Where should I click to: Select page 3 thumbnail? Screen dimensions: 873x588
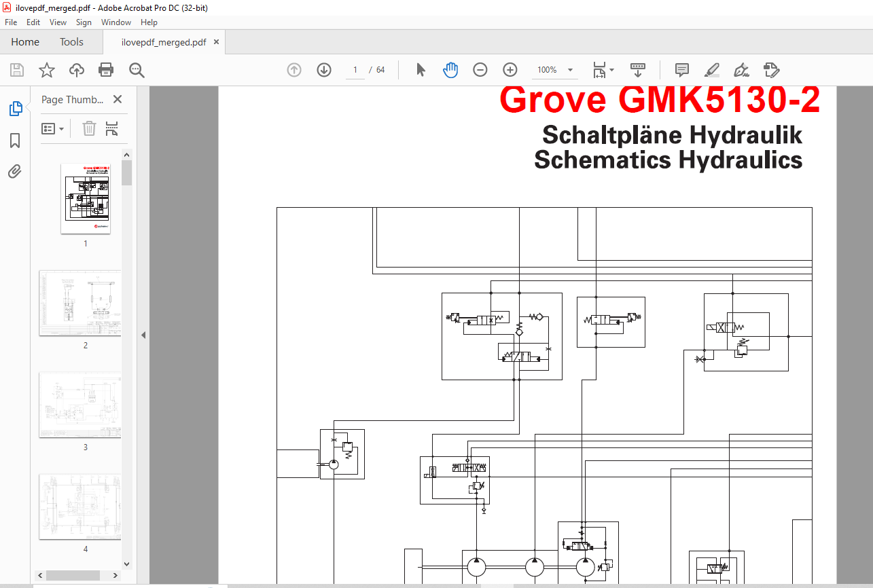[x=80, y=405]
